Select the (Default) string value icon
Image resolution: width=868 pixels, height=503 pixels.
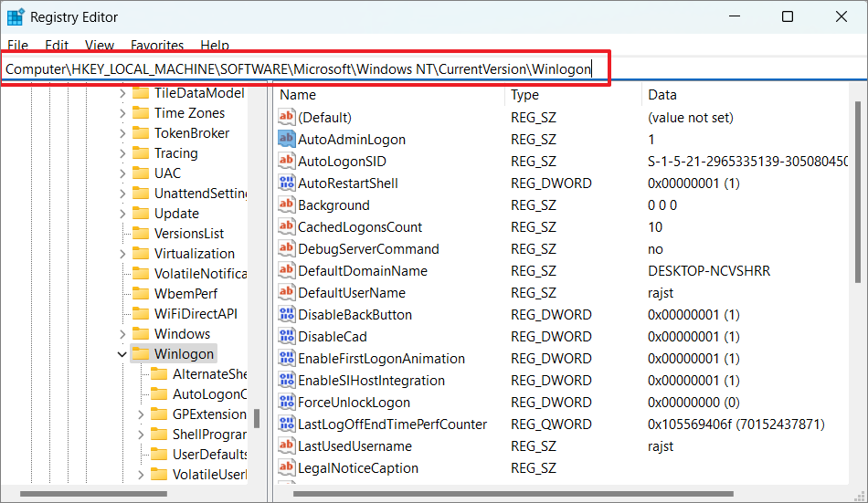286,117
